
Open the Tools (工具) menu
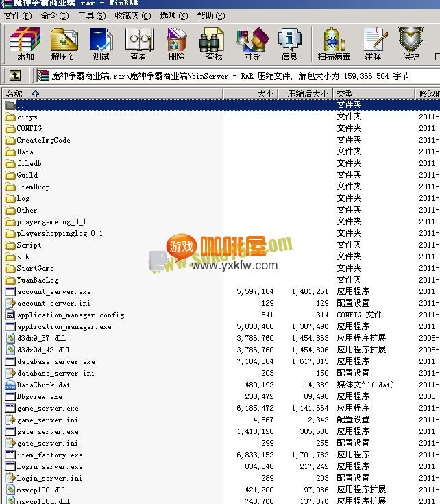click(91, 15)
